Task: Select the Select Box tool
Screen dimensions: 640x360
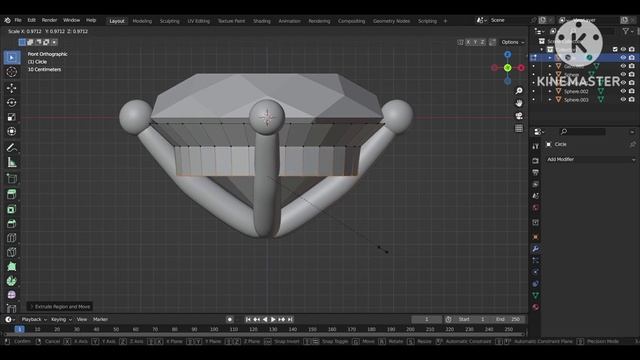Action: 11,58
